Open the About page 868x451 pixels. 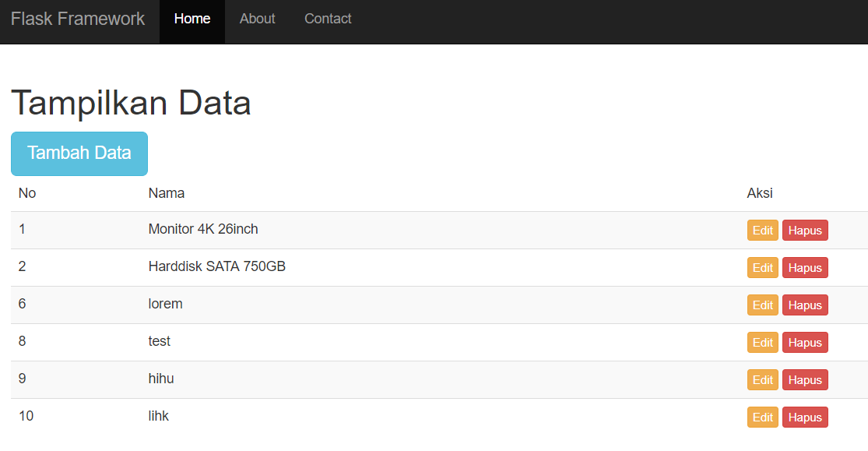(x=257, y=19)
